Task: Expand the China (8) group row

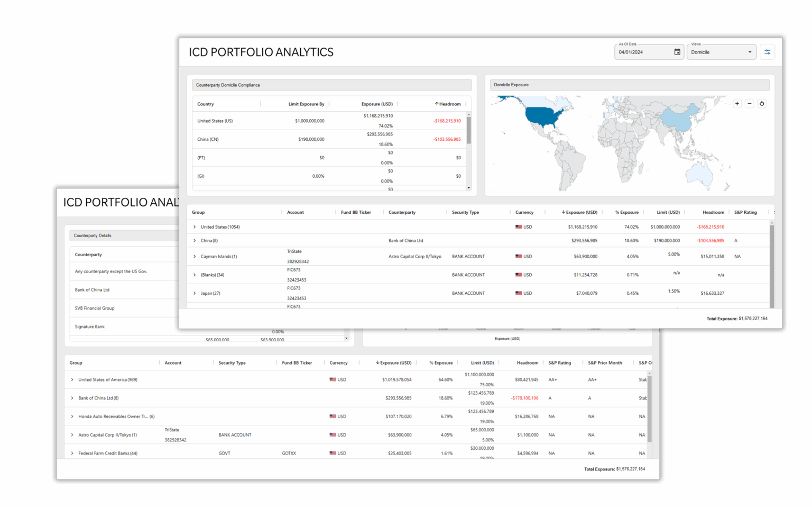Action: click(x=194, y=240)
